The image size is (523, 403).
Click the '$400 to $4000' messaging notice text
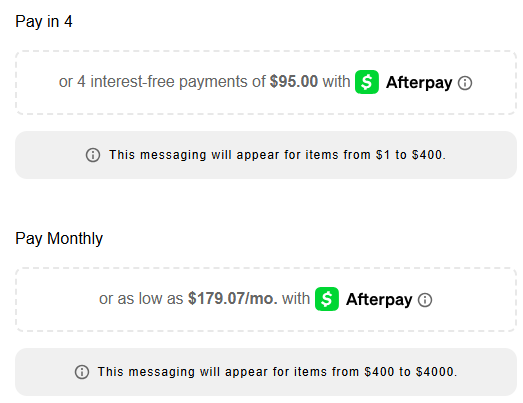[x=277, y=372]
